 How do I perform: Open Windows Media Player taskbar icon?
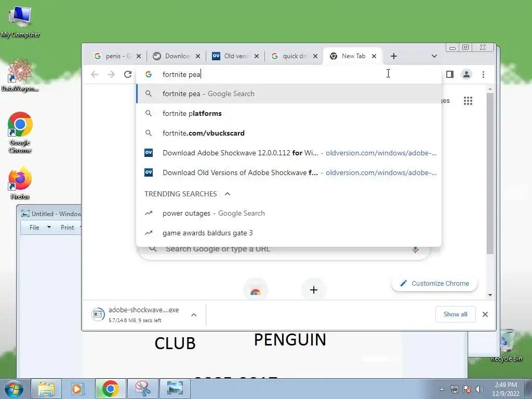click(x=78, y=389)
